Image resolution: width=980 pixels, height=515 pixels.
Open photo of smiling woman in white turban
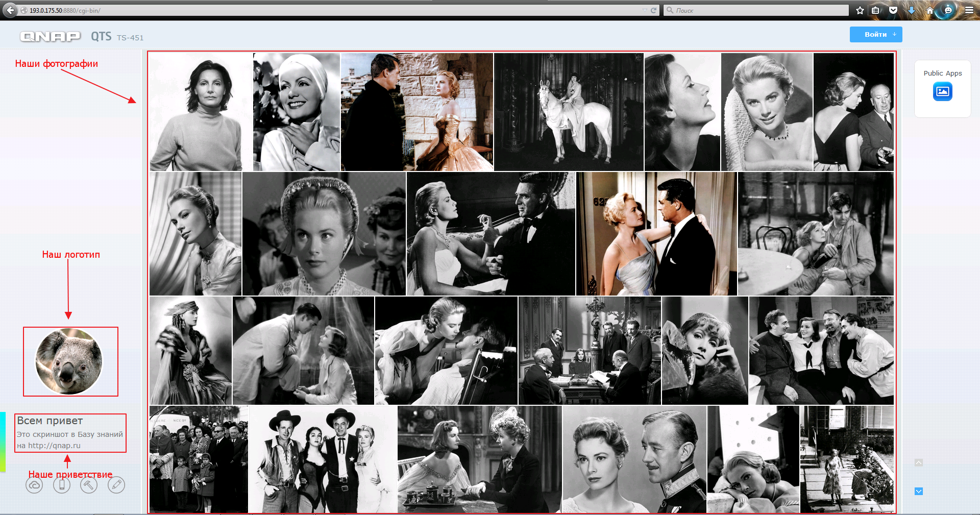pyautogui.click(x=297, y=112)
